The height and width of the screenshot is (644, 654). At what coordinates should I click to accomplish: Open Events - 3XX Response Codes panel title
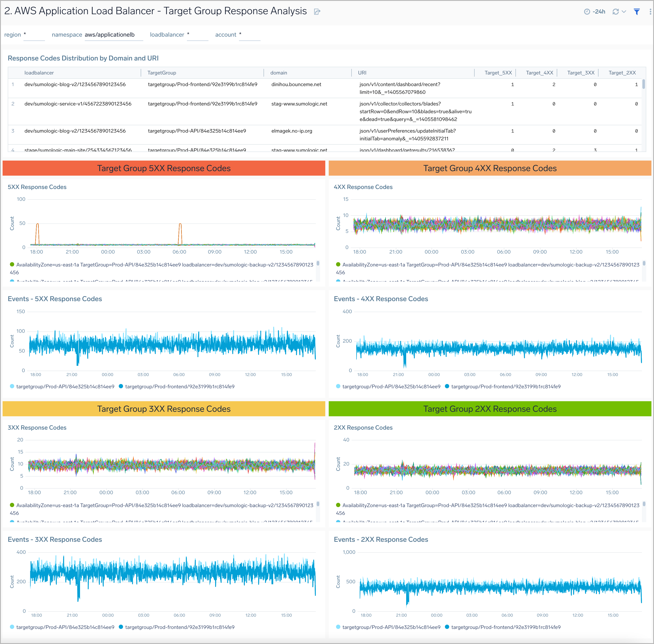[x=55, y=539]
